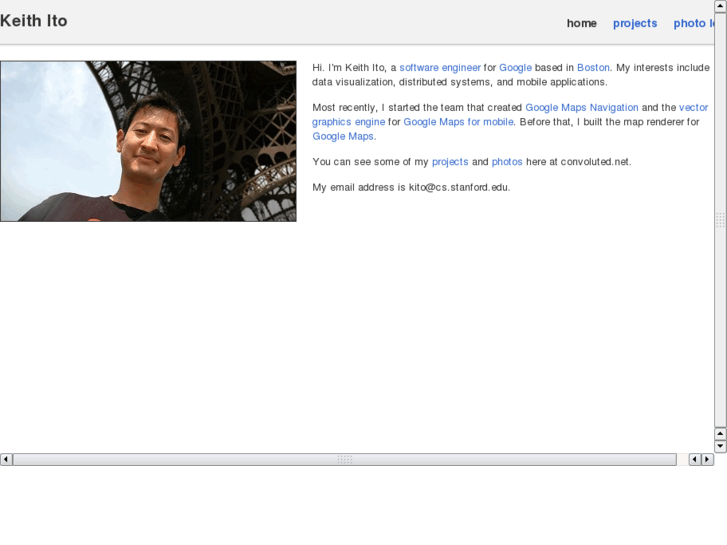
Task: Click the horizontal scrollbar right arrow at far right
Action: [708, 459]
